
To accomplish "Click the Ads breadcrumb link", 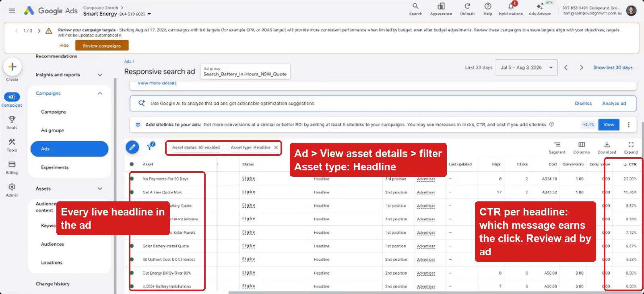I will [128, 62].
